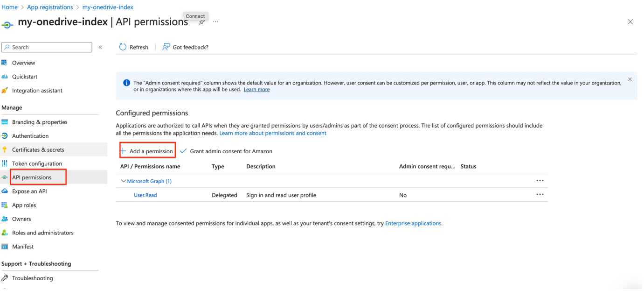Image resolution: width=644 pixels, height=291 pixels.
Task: Collapse the Microsoft Graph (1) group chevron
Action: [123, 181]
